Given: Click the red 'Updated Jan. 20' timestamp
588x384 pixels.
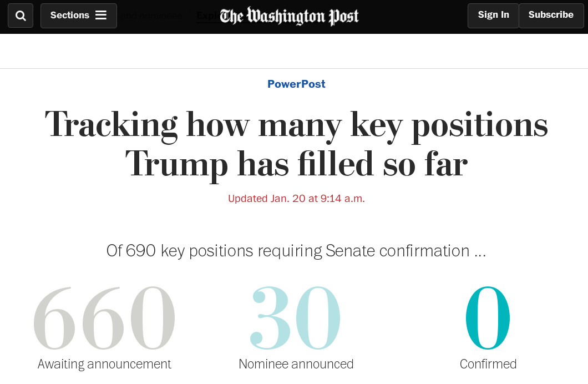Looking at the screenshot, I should [296, 199].
